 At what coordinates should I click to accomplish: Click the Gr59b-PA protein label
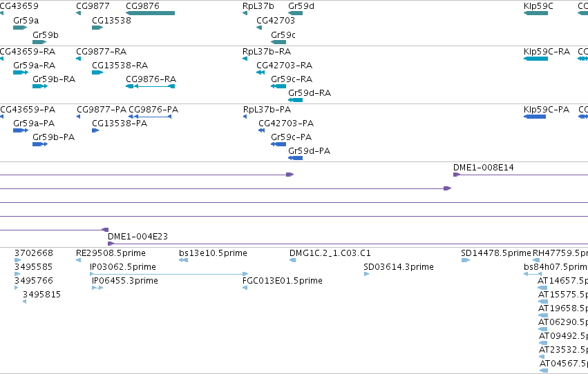(x=54, y=137)
